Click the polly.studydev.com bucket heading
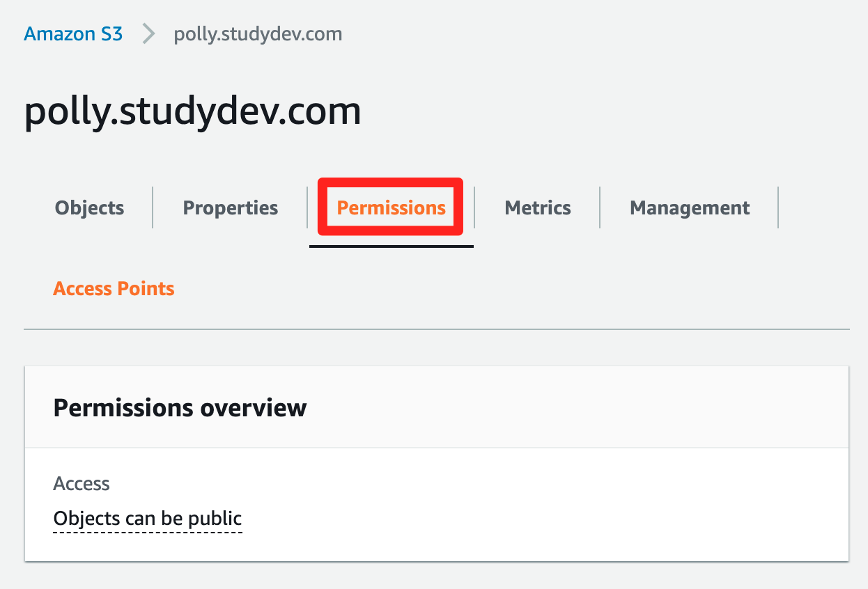 (193, 111)
